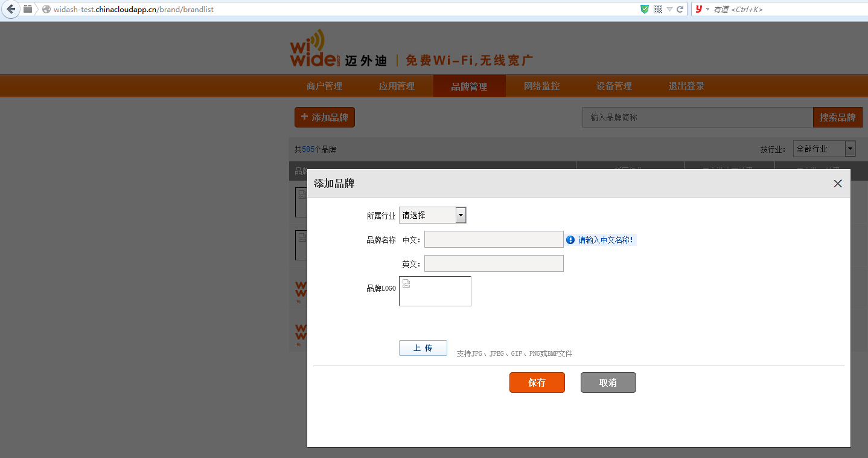This screenshot has height=458, width=868.
Task: Click the browser back arrow button
Action: 11,9
